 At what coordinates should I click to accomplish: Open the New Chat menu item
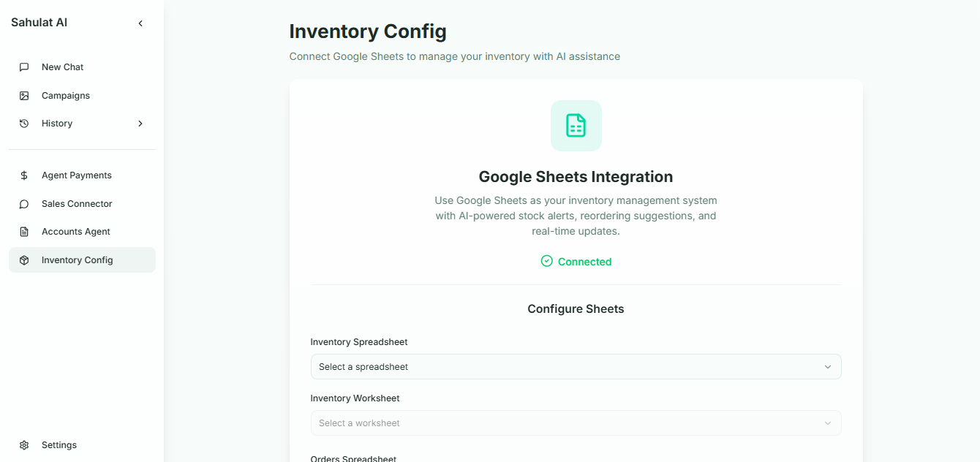point(82,67)
